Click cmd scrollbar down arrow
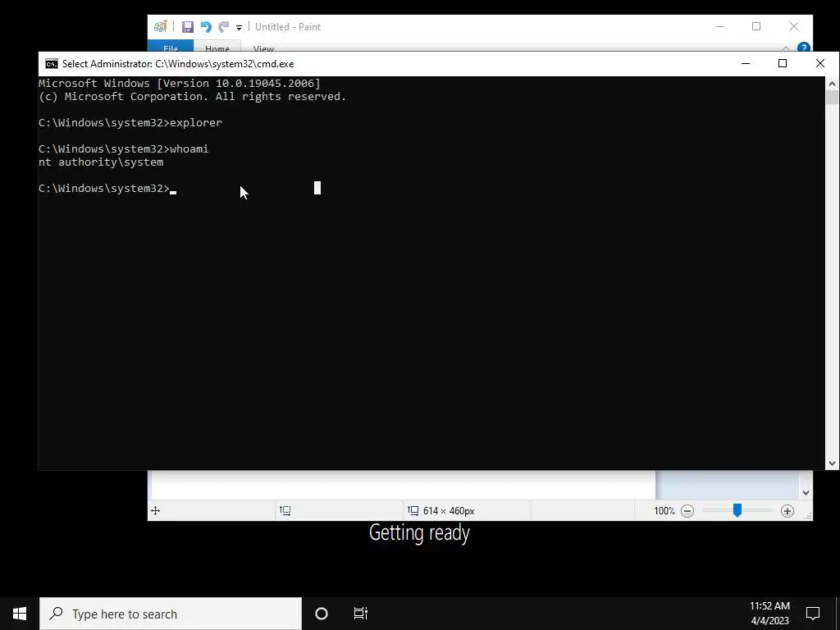Viewport: 840px width, 630px height. point(832,463)
